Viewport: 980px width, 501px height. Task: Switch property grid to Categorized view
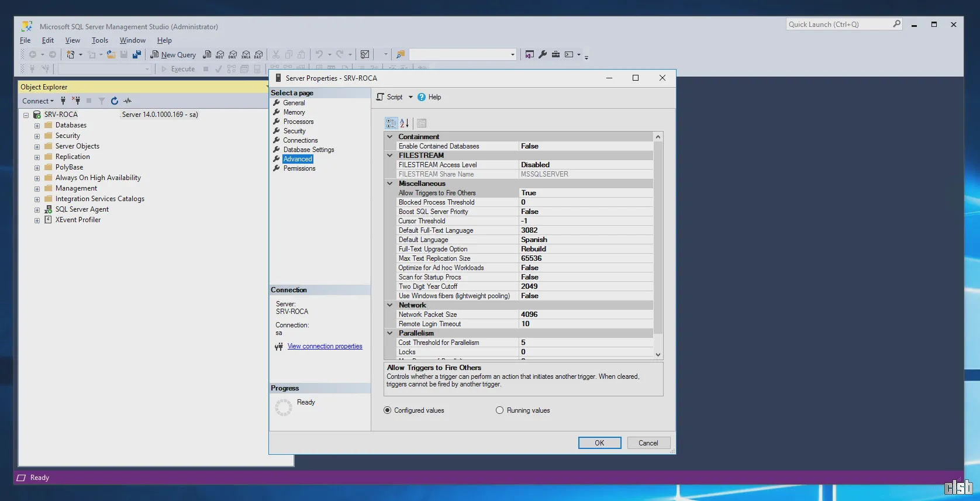pos(391,123)
